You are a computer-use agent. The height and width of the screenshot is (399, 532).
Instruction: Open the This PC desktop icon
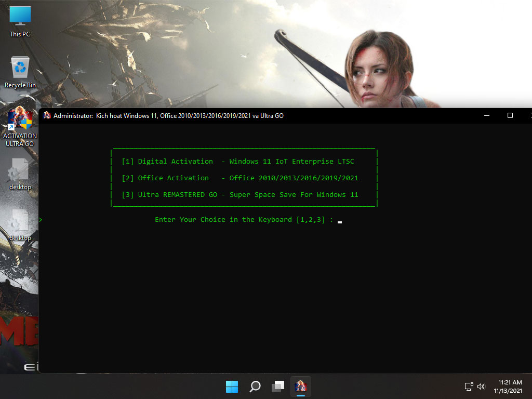pos(20,21)
